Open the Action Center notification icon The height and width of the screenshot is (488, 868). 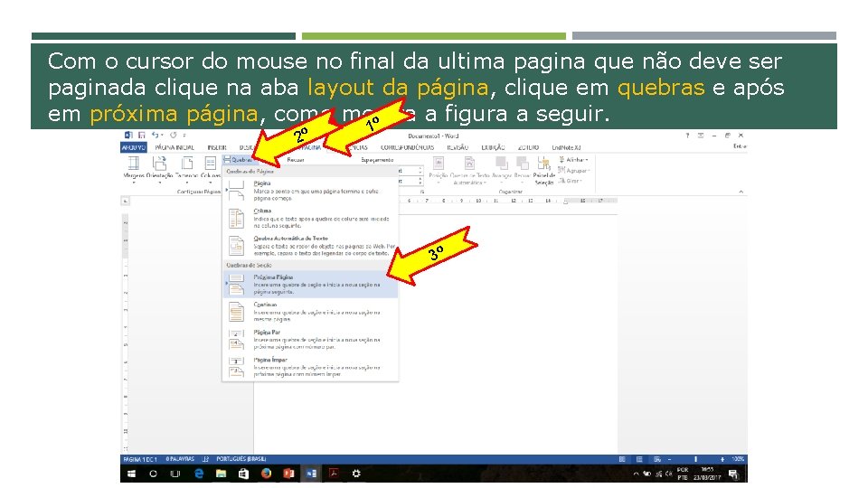pos(733,474)
